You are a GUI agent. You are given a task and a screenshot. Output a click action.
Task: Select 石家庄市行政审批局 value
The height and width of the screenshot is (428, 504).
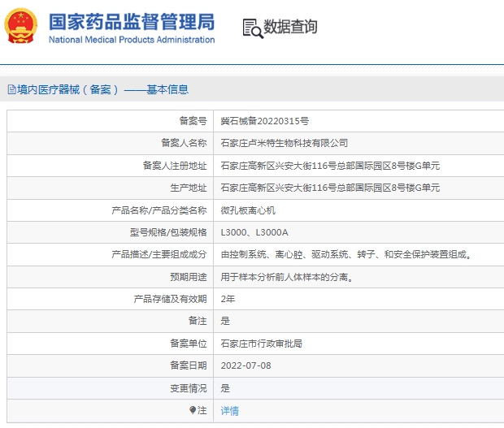pos(261,344)
